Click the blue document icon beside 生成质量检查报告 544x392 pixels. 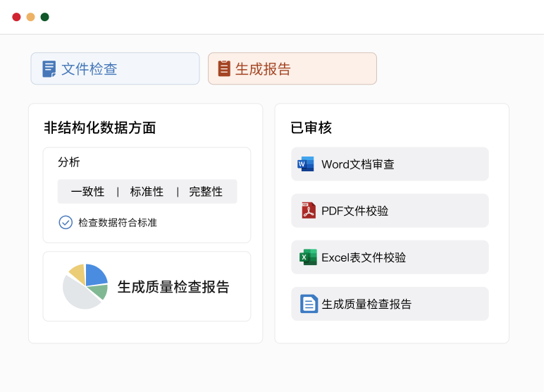click(x=309, y=304)
